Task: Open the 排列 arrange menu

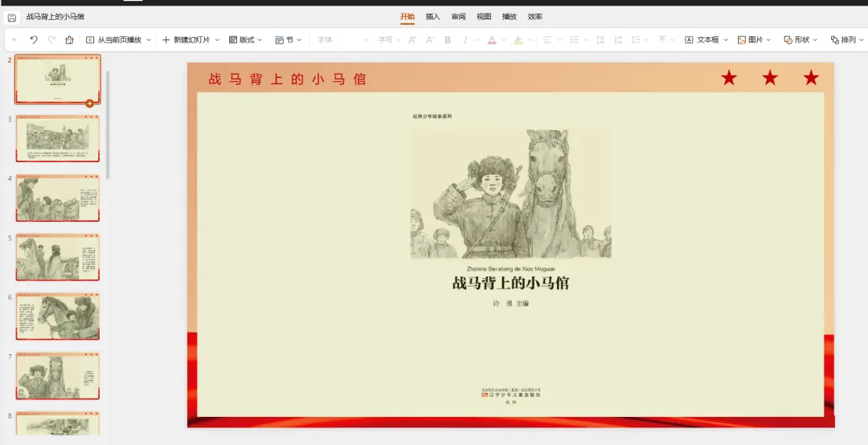Action: pyautogui.click(x=847, y=40)
